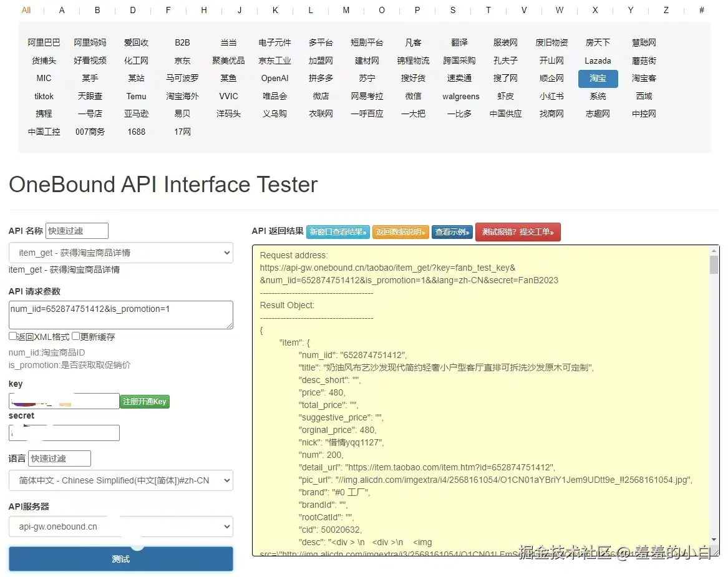This screenshot has width=728, height=577.
Task: Click the 语言 quick filter field
Action: pyautogui.click(x=59, y=458)
